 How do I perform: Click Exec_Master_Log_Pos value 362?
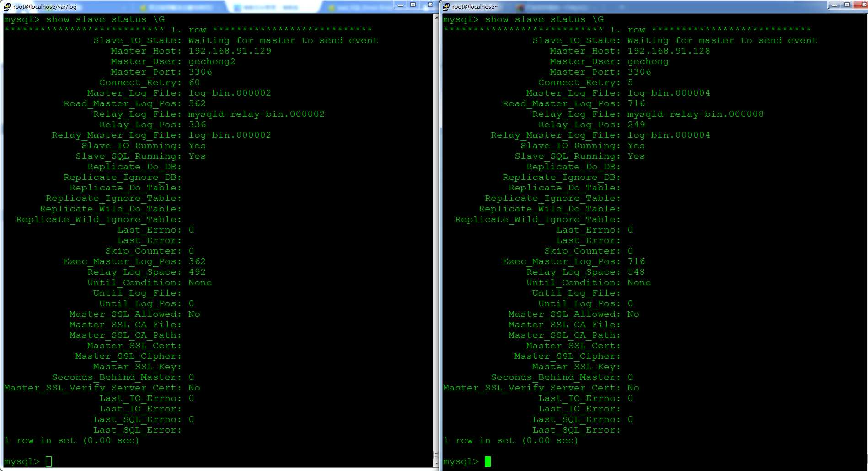point(197,261)
